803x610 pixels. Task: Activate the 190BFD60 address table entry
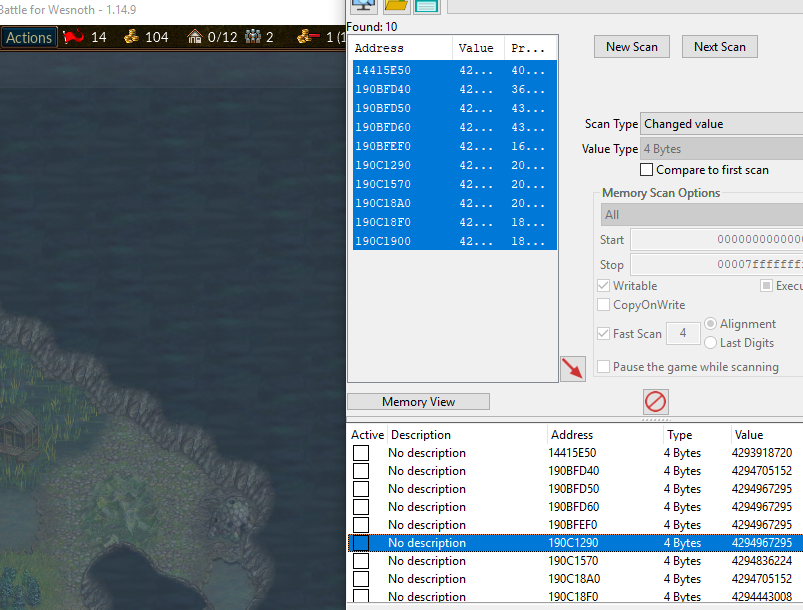point(361,507)
